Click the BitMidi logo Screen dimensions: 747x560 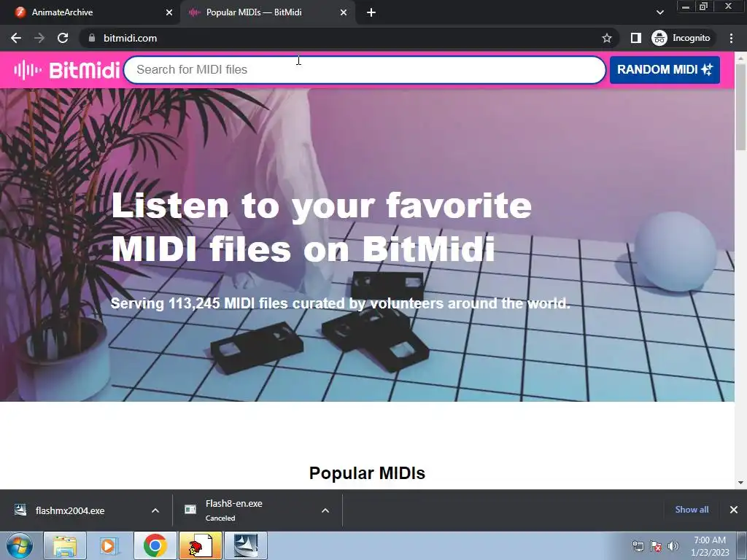pos(66,70)
